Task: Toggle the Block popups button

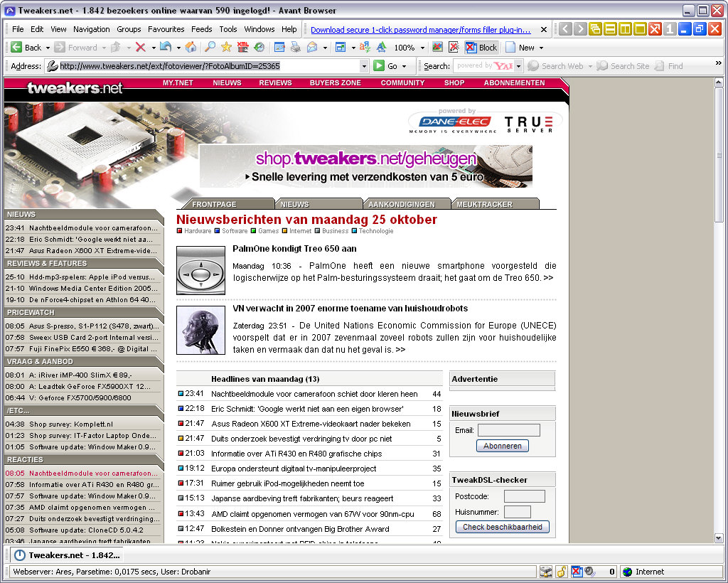Action: (x=482, y=48)
